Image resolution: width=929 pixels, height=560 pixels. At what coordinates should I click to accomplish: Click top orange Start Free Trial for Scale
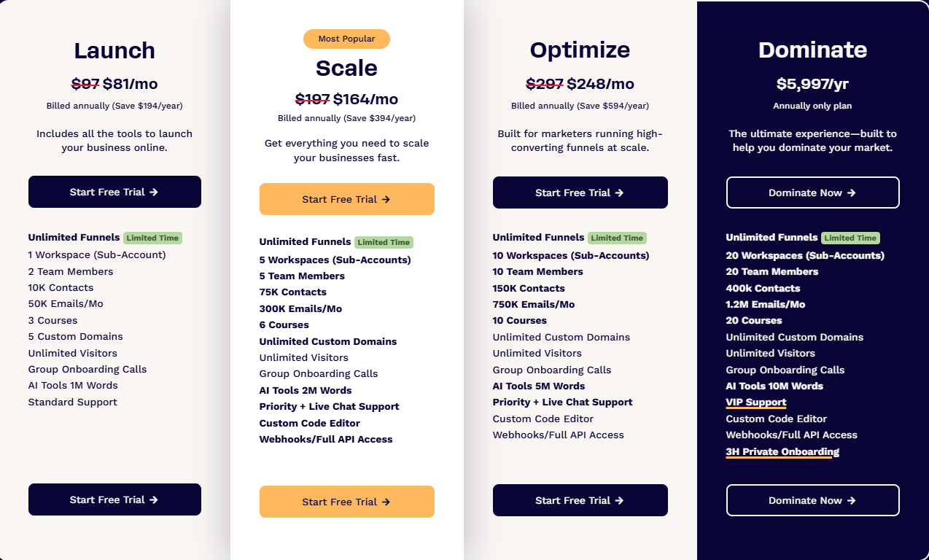346,199
